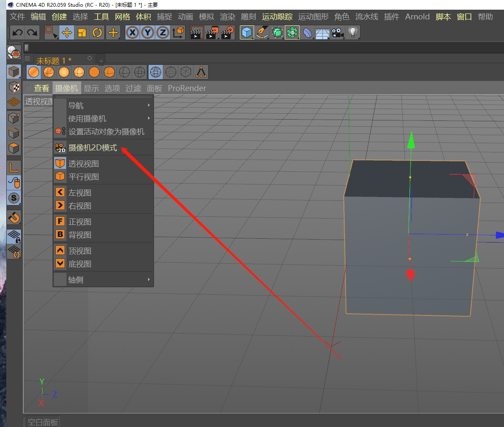Toggle Locked Workplane grid icon
The height and width of the screenshot is (427, 504).
(x=14, y=237)
